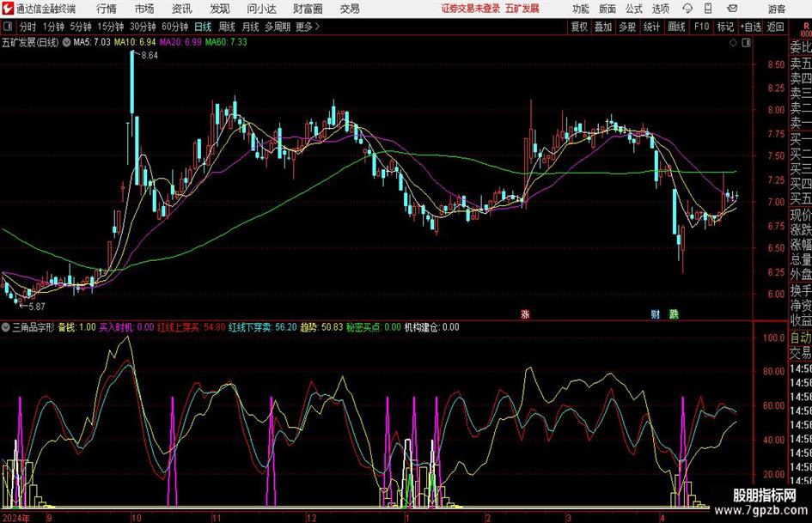
Task: Add stock with +自选 button
Action: tap(750, 27)
